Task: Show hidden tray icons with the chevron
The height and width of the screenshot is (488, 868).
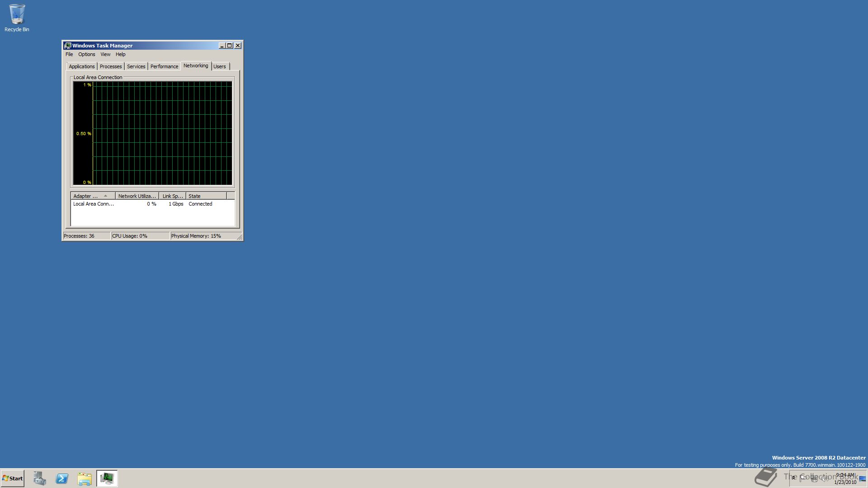Action: click(793, 478)
